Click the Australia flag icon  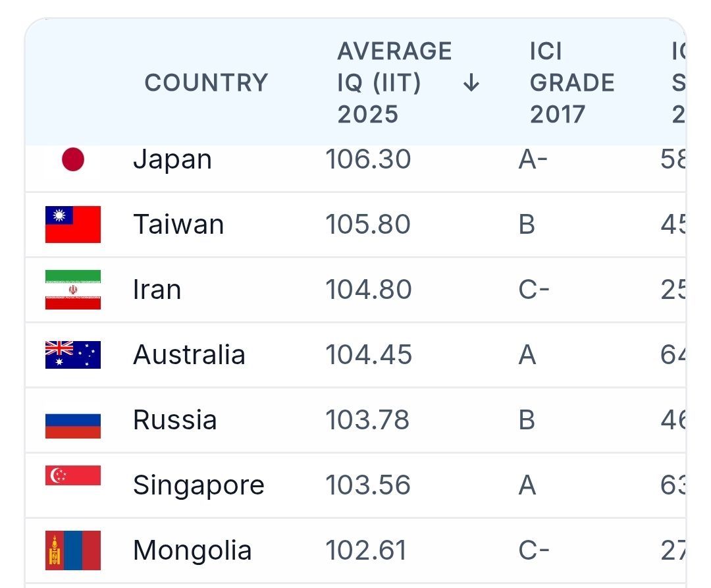click(x=73, y=355)
